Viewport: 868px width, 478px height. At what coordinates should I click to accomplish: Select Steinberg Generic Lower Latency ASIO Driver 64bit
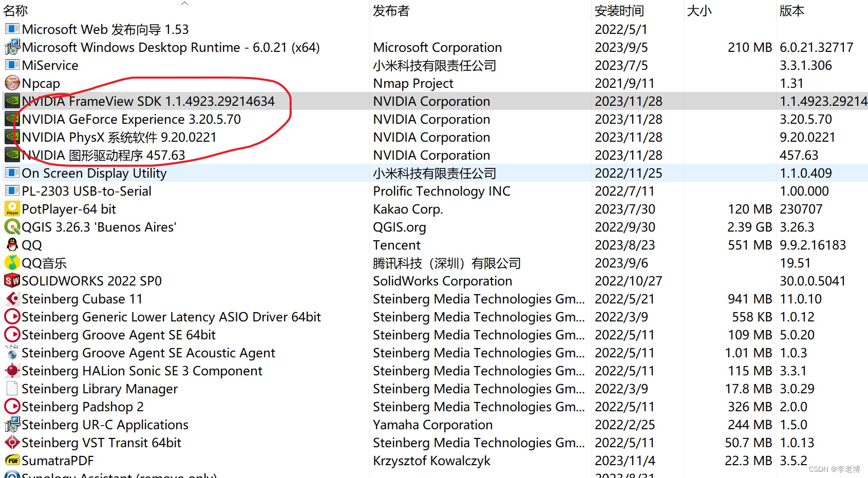click(x=171, y=317)
